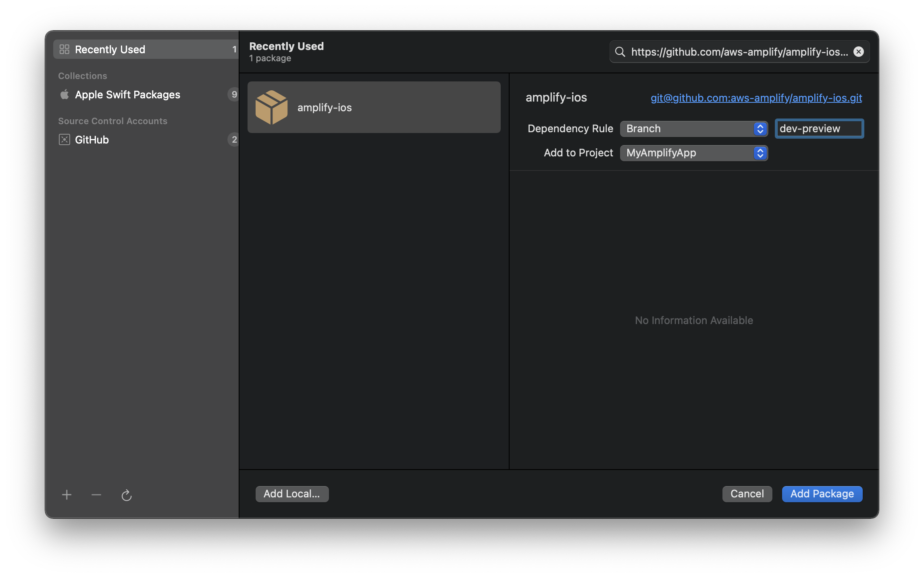924x578 pixels.
Task: Open the Add to Project dropdown
Action: (694, 153)
